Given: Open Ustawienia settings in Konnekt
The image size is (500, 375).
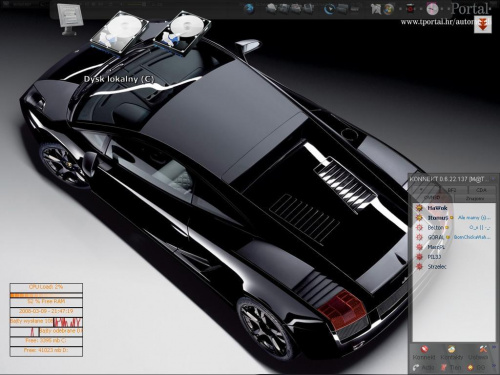Looking at the screenshot, I should tap(478, 353).
